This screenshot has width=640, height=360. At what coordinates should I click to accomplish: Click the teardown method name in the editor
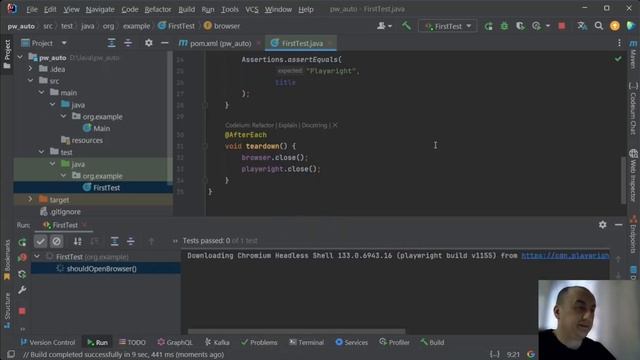(263, 146)
